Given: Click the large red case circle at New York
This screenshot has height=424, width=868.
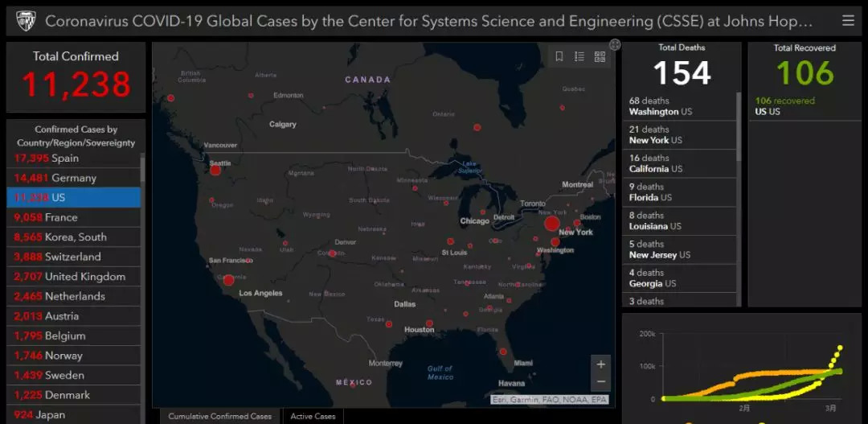Looking at the screenshot, I should [x=552, y=224].
